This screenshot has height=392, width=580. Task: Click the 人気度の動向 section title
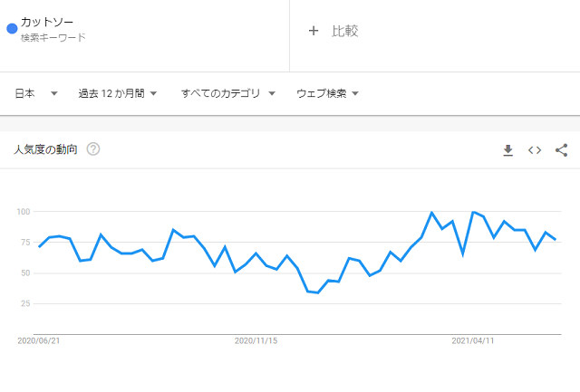(x=45, y=149)
